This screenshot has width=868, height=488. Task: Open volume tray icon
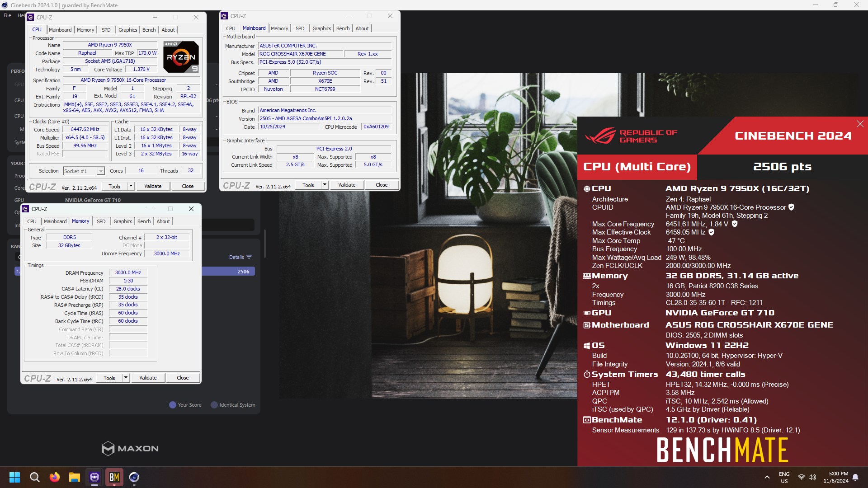(x=812, y=477)
